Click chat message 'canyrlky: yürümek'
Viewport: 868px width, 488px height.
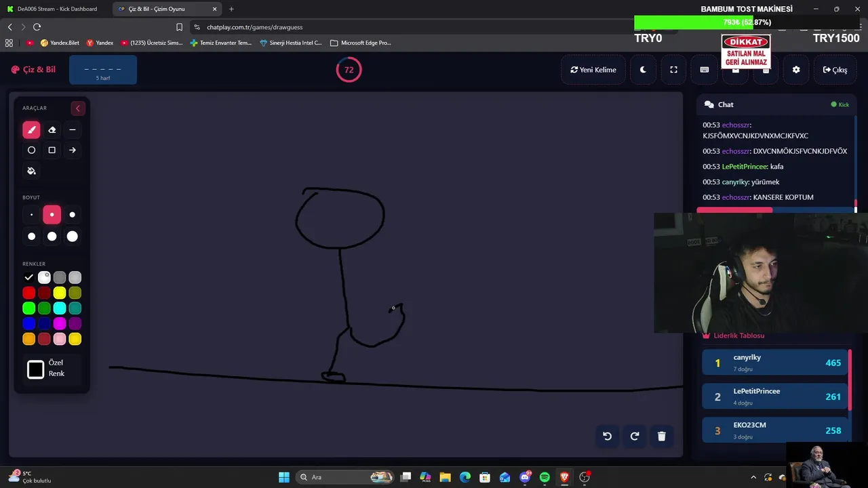tap(741, 182)
